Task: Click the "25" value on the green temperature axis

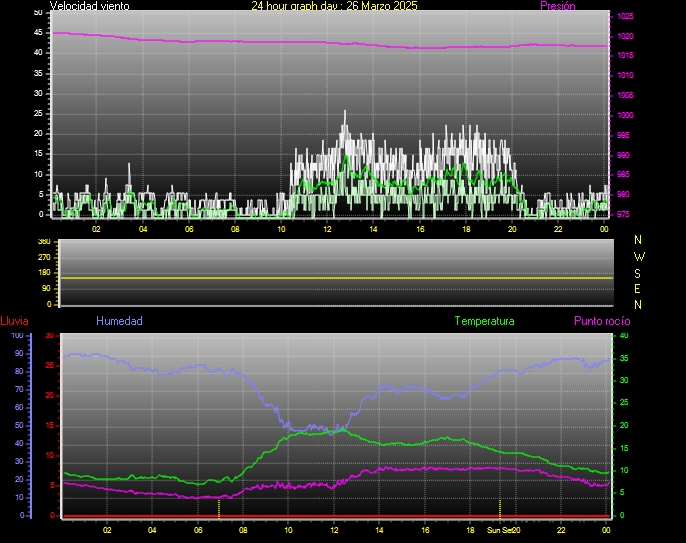Action: tap(624, 403)
